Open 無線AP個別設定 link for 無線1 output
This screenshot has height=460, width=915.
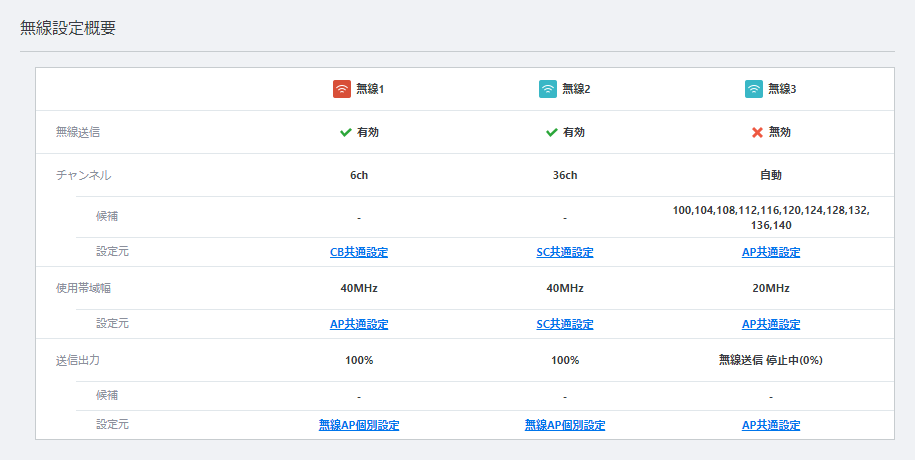(359, 425)
